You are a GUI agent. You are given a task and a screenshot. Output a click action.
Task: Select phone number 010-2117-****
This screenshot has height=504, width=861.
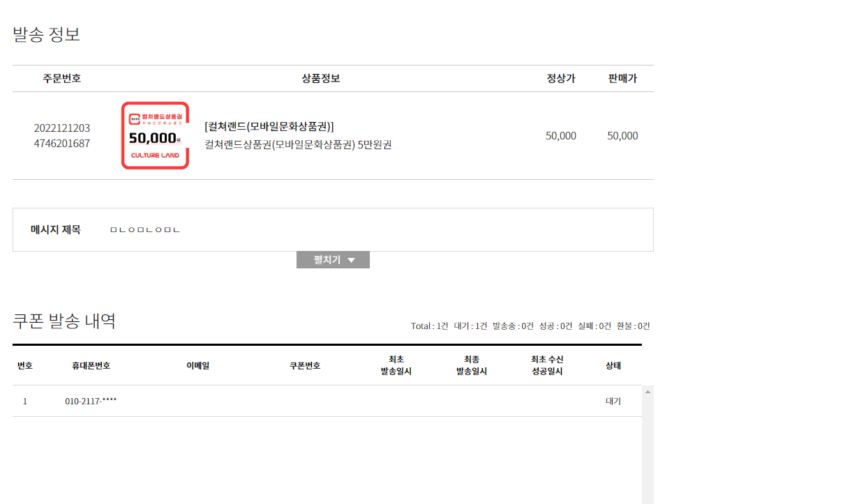(91, 402)
